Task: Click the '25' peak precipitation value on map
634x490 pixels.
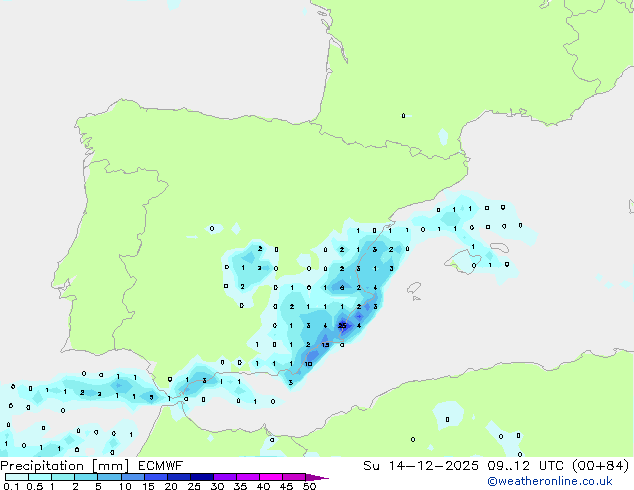Action: pos(342,325)
